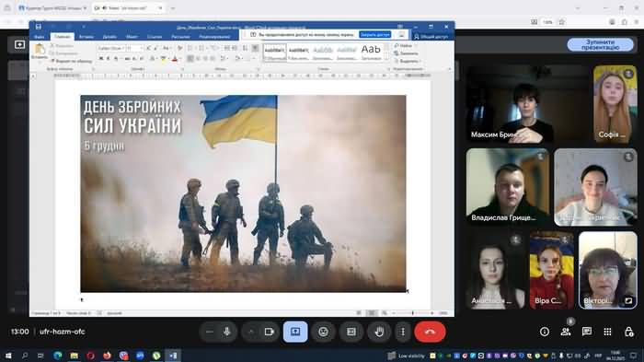Open Meet meeting details info icon
The image size is (644, 362).
pos(545,332)
